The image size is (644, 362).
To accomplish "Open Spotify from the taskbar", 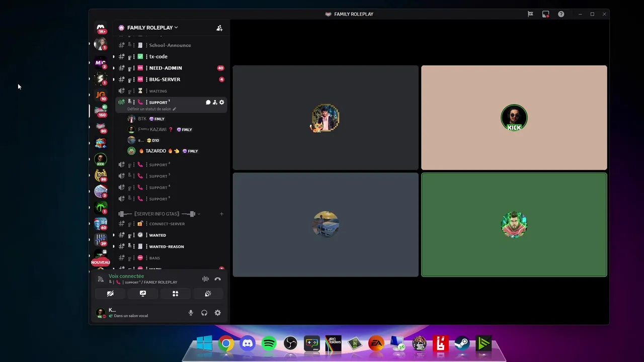I will 269,344.
